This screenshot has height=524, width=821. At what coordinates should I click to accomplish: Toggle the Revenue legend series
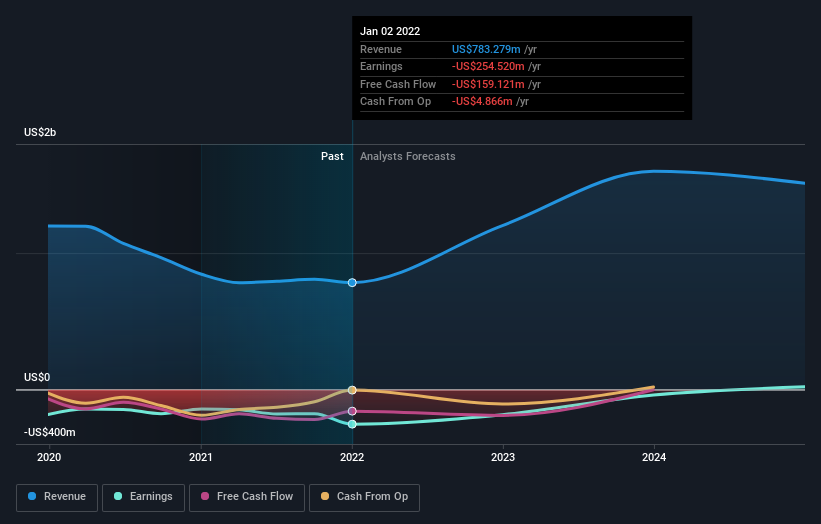[x=57, y=497]
